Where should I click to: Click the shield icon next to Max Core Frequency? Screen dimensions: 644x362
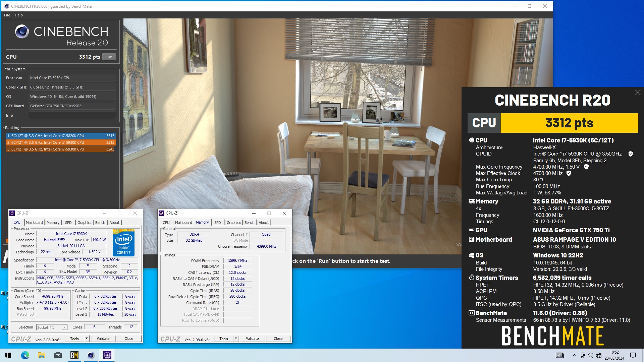pyautogui.click(x=586, y=167)
